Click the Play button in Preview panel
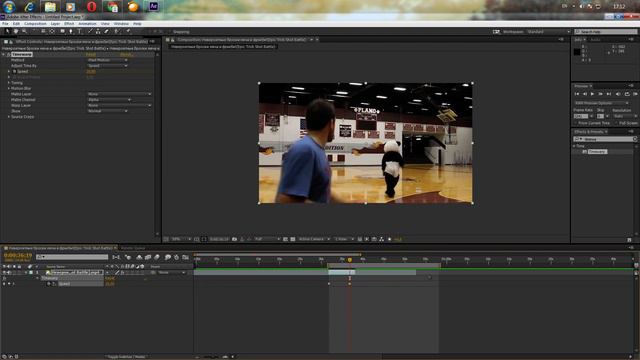The image size is (640, 360). tap(592, 94)
